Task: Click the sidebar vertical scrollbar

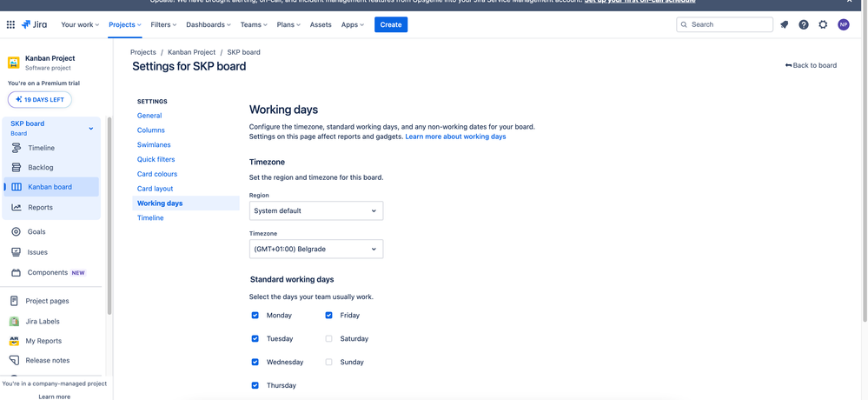Action: point(109,216)
